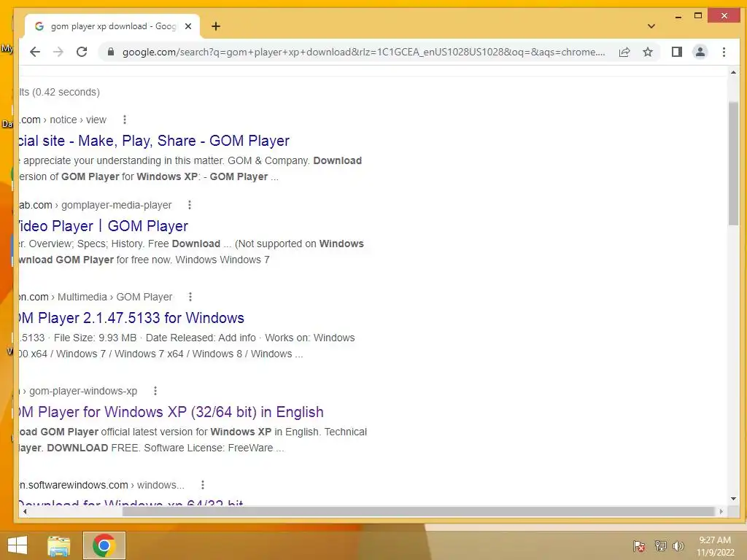Open GOM Player for Windows XP in English
This screenshot has width=747, height=560.
[x=171, y=412]
